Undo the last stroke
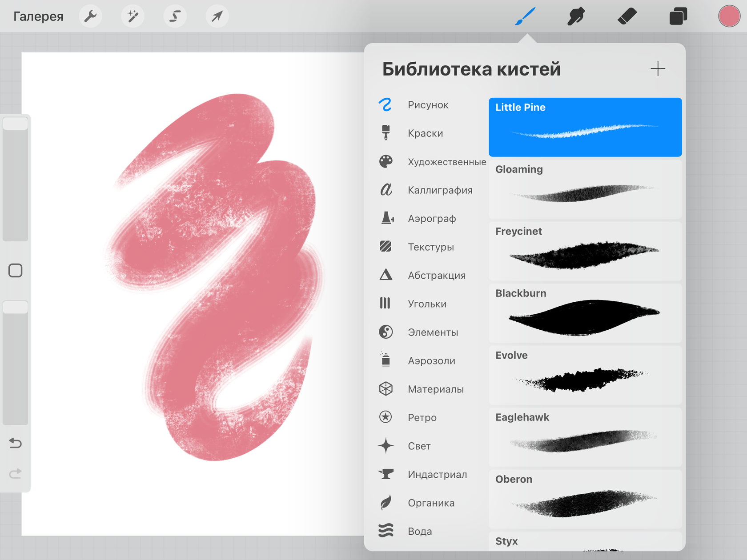 [16, 443]
